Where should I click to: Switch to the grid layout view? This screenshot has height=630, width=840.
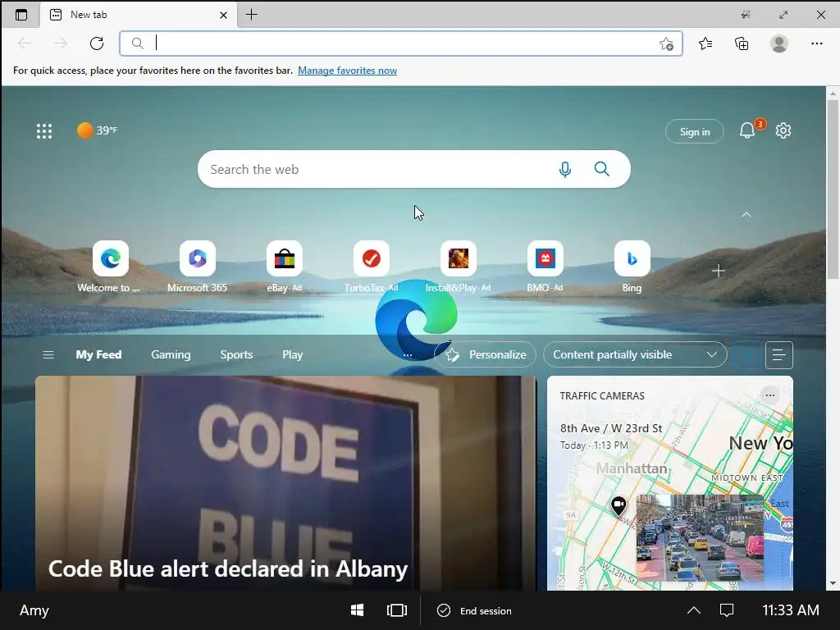[x=748, y=354]
